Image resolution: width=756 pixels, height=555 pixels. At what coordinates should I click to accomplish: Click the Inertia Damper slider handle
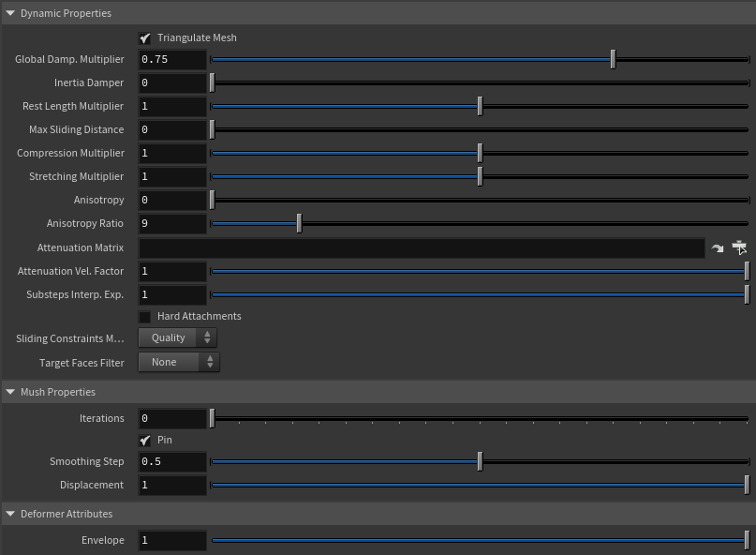[x=212, y=82]
